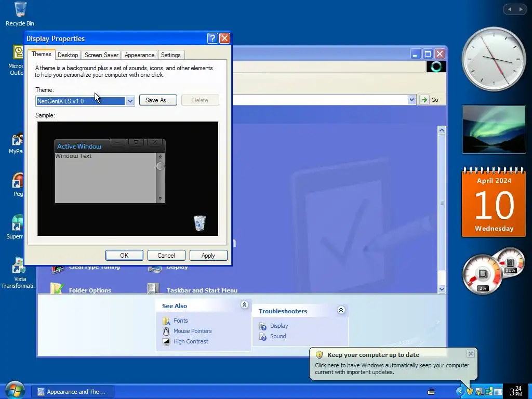
Task: Open the address bar dropdown arrow
Action: [x=411, y=100]
